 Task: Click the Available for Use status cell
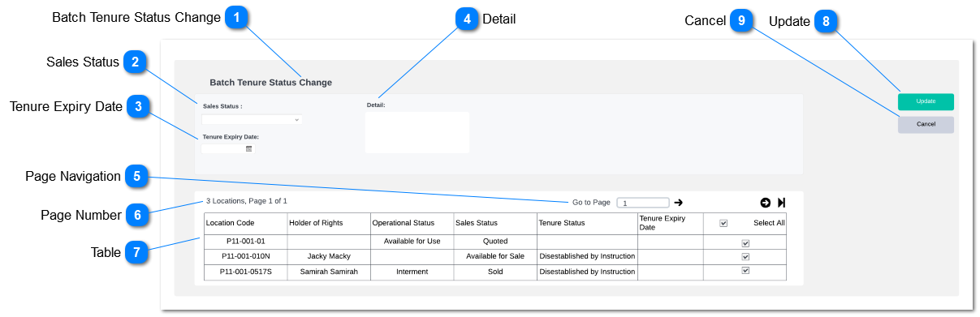pos(412,242)
